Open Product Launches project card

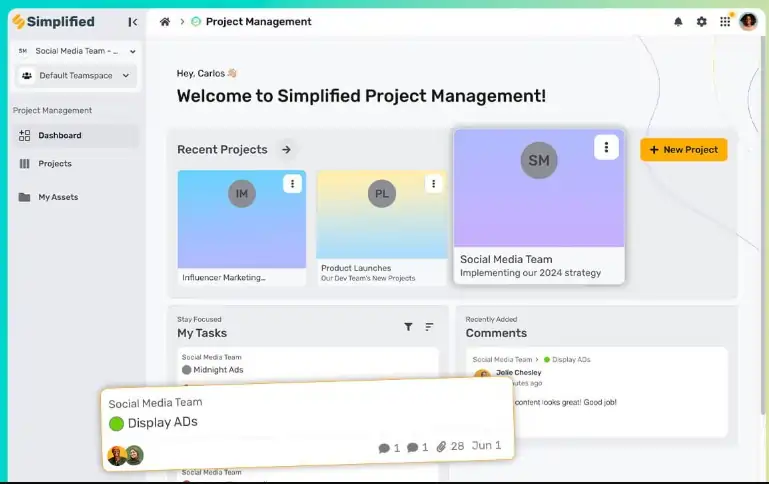[x=382, y=228]
